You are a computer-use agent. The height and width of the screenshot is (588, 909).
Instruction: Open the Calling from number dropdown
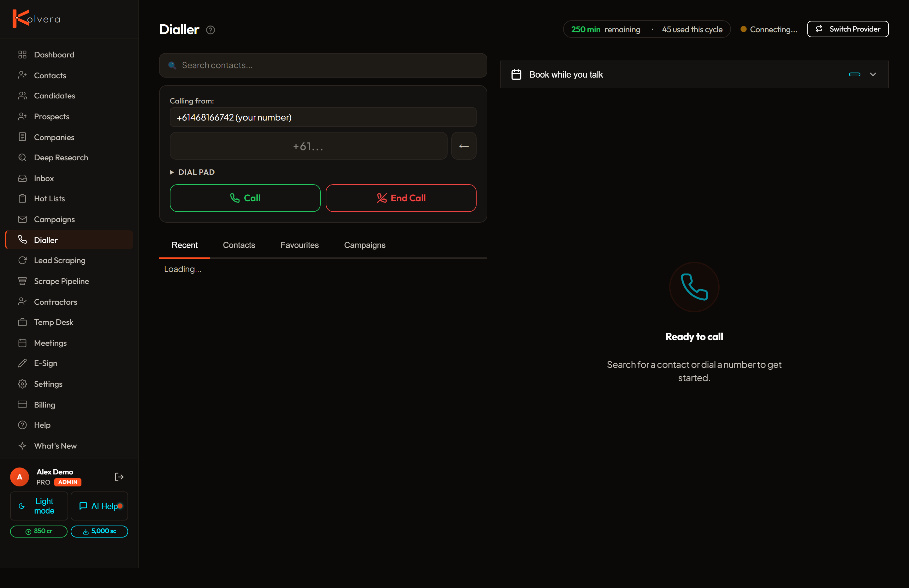click(x=323, y=117)
